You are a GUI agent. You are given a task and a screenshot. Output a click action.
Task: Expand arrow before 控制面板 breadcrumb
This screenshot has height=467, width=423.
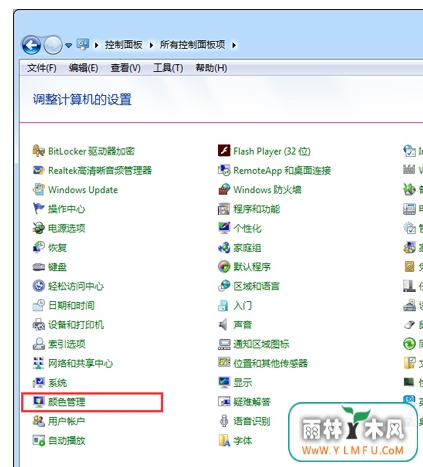point(97,45)
